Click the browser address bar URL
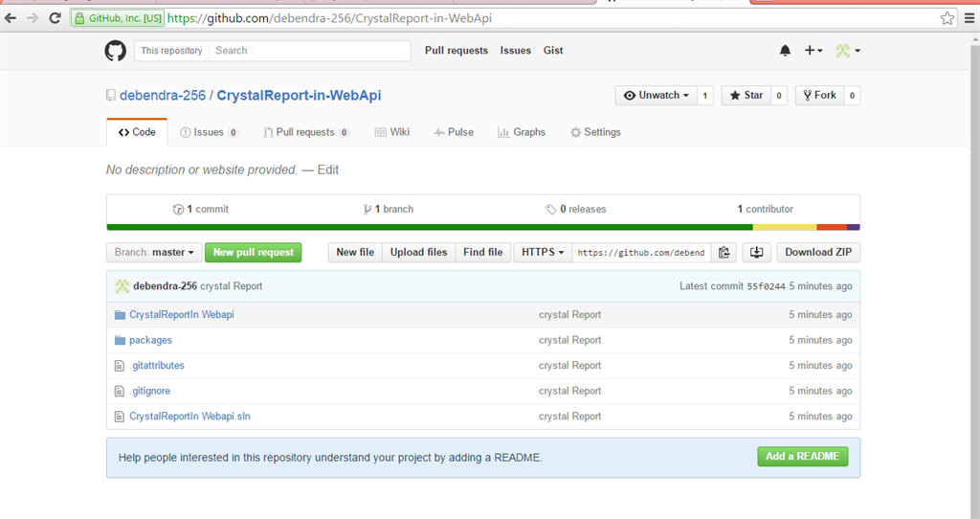Image resolution: width=980 pixels, height=519 pixels. [329, 18]
